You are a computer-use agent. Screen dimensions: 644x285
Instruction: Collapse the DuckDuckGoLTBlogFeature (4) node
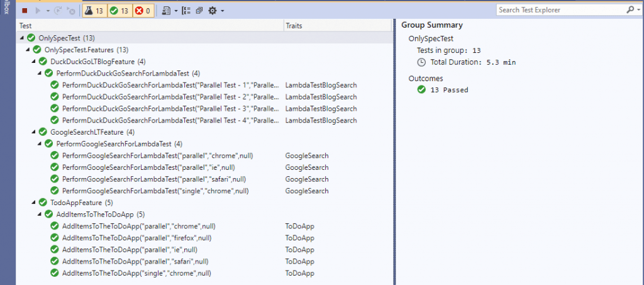click(34, 62)
